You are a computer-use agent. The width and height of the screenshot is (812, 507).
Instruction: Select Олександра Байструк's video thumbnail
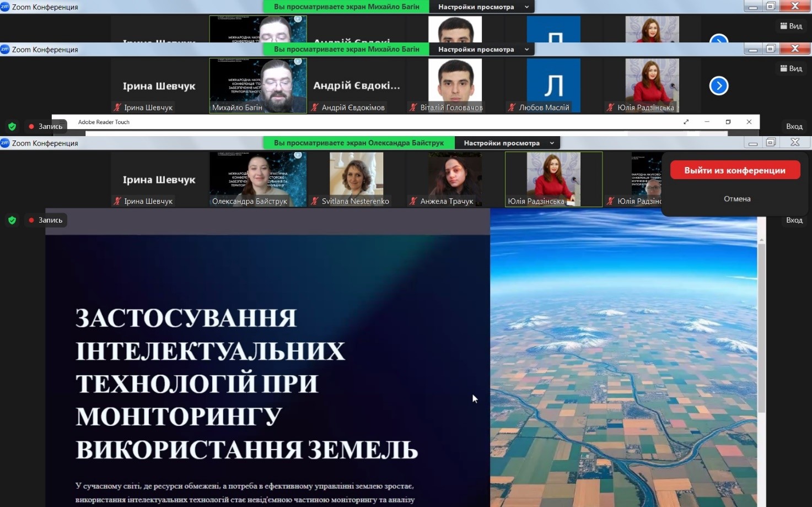(258, 179)
